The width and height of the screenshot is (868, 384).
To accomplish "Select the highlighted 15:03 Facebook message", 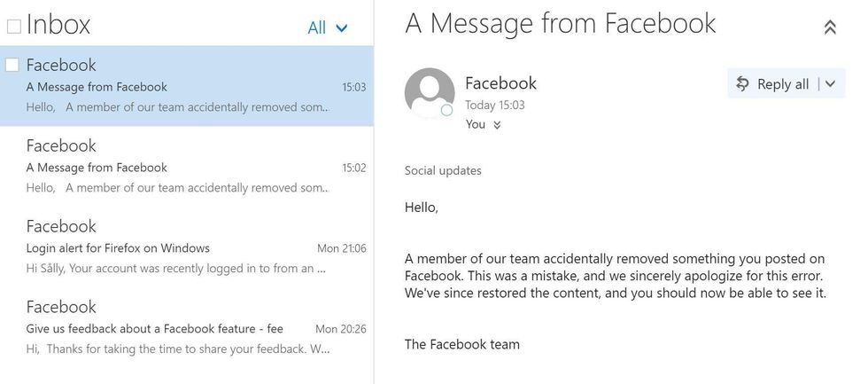I will pyautogui.click(x=195, y=87).
